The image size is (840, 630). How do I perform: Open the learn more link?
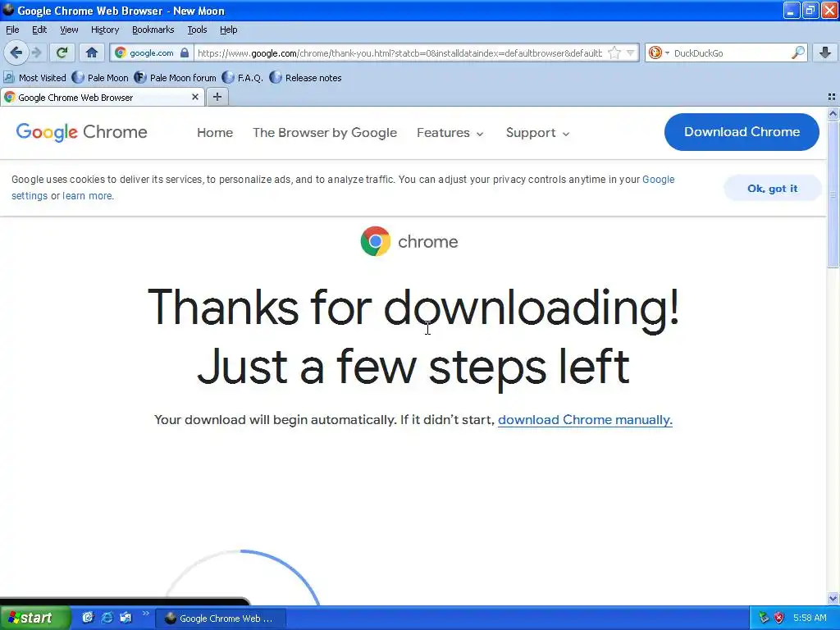87,196
